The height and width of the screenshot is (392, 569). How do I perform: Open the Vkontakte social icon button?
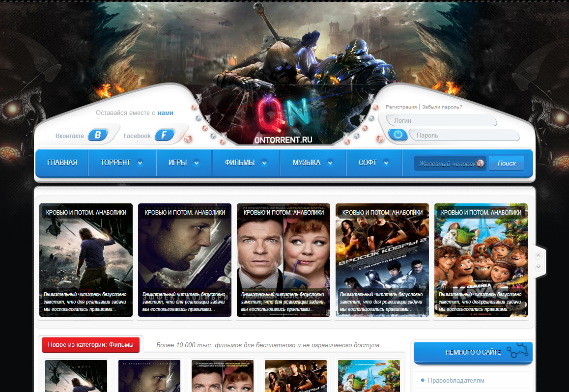click(98, 135)
